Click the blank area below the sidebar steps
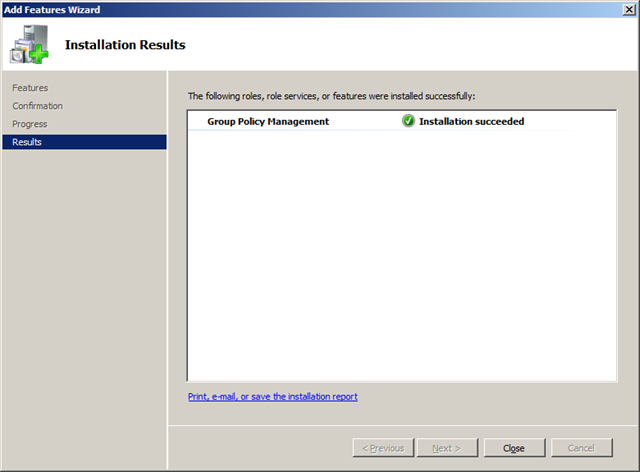The height and width of the screenshot is (472, 640). coord(85,300)
